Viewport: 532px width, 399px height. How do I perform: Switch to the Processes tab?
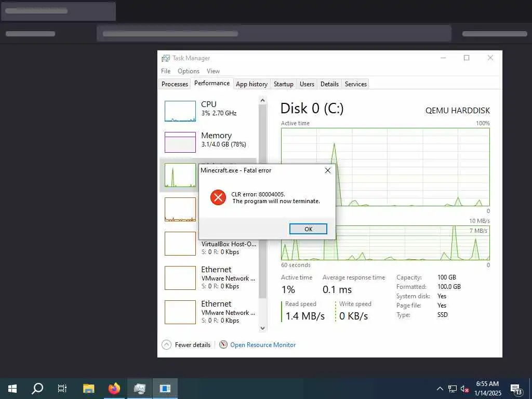click(x=175, y=84)
